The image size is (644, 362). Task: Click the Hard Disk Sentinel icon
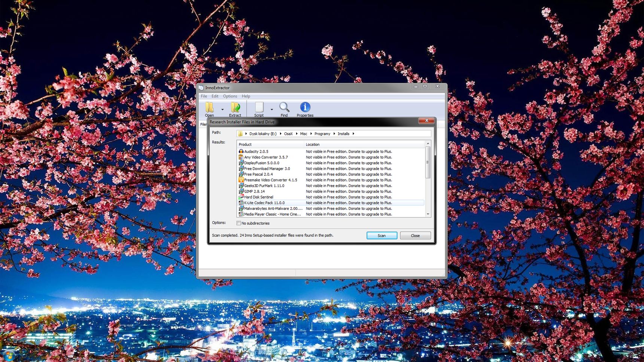(241, 197)
